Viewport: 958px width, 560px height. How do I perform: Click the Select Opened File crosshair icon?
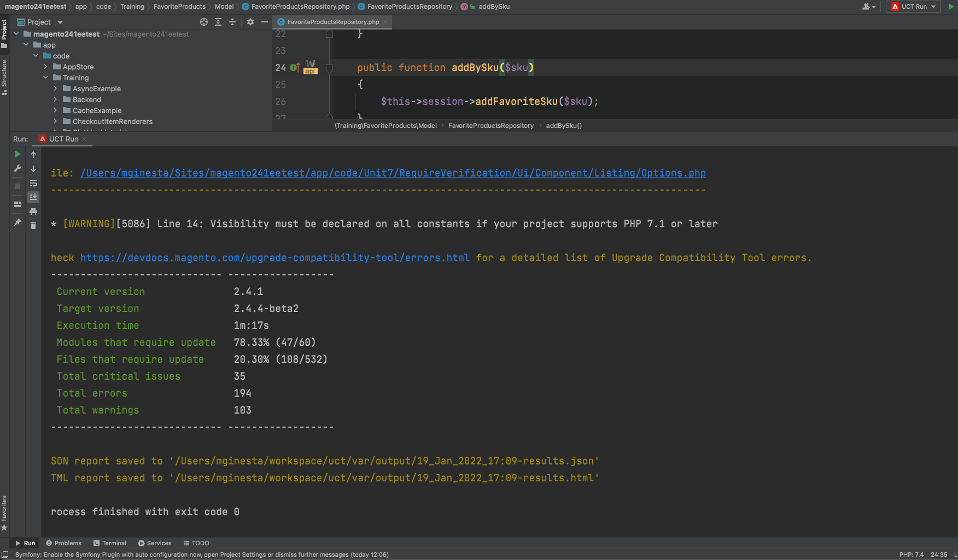(204, 22)
